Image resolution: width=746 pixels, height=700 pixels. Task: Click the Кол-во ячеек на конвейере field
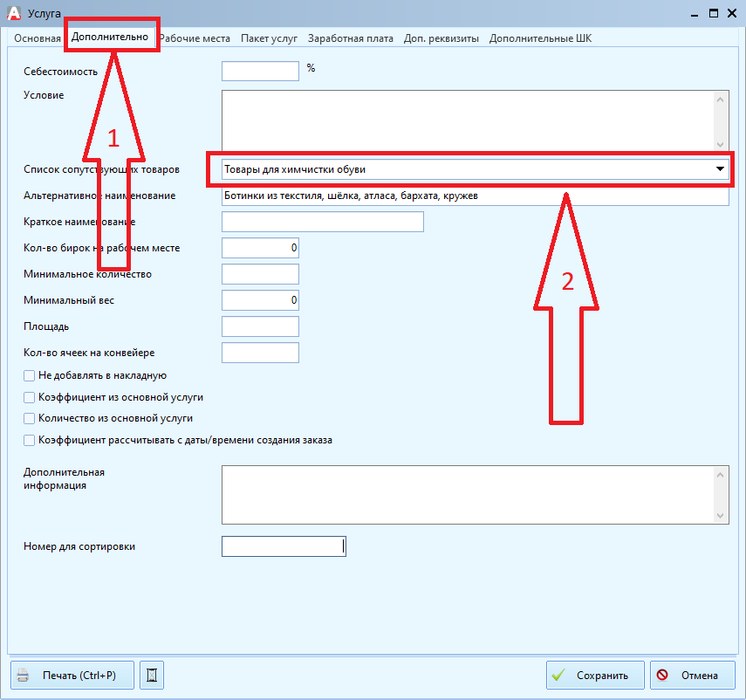pyautogui.click(x=260, y=353)
